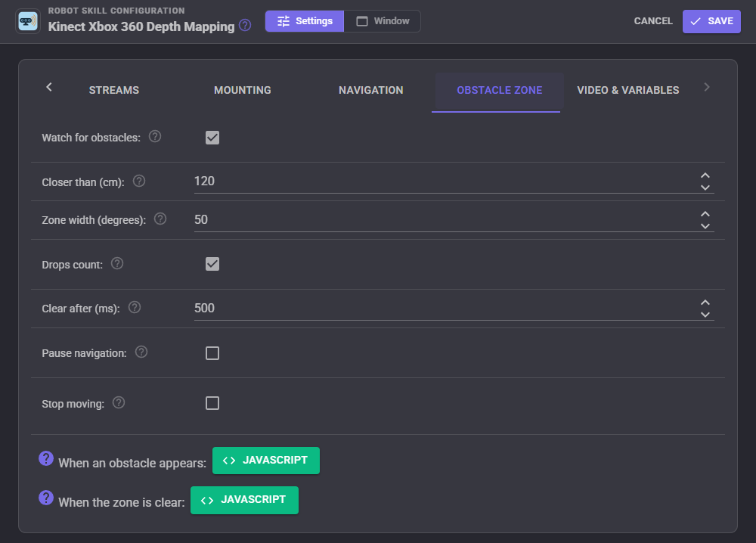Select the Settings view button
Image resolution: width=756 pixels, height=543 pixels.
[305, 21]
